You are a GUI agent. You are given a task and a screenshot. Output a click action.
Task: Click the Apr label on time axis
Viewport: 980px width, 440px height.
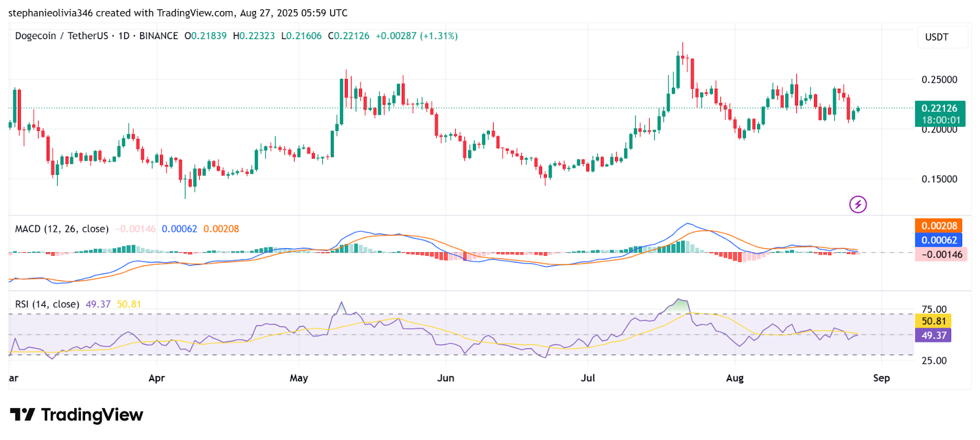pos(157,378)
